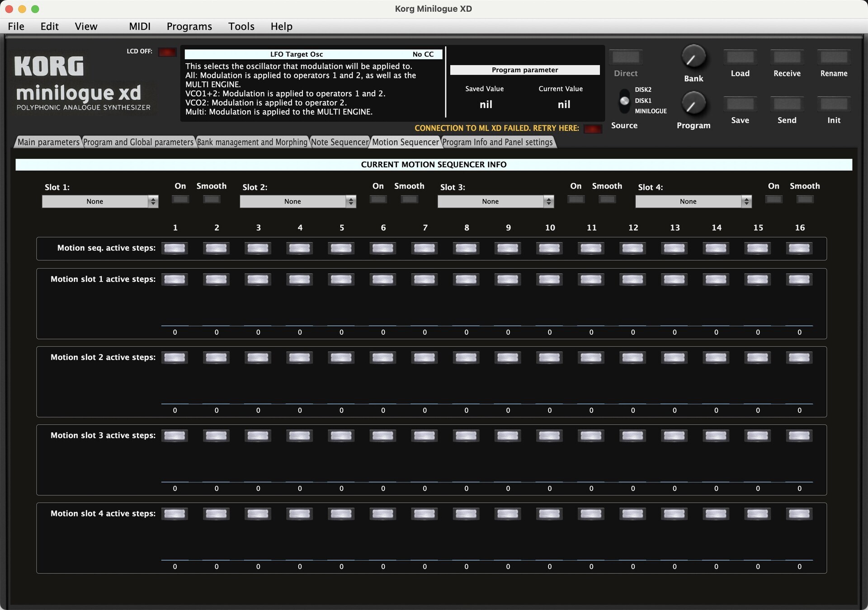Click the red connection retry LED
The image size is (868, 610).
point(593,129)
